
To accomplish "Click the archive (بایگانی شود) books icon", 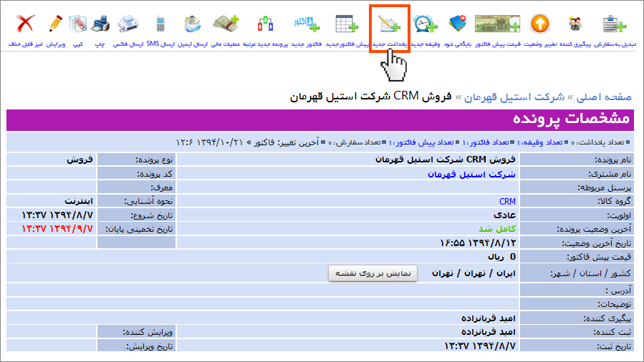I will 458,24.
